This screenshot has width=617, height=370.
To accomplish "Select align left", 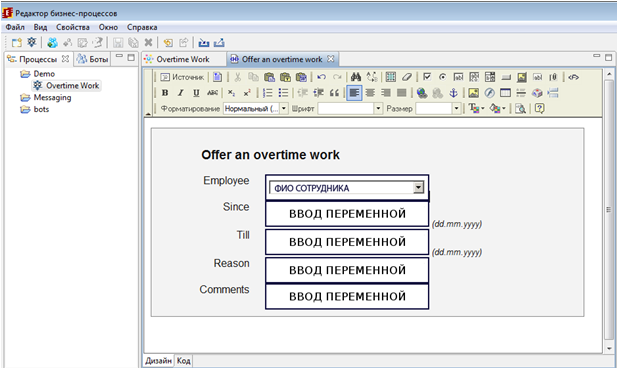I will tap(354, 93).
